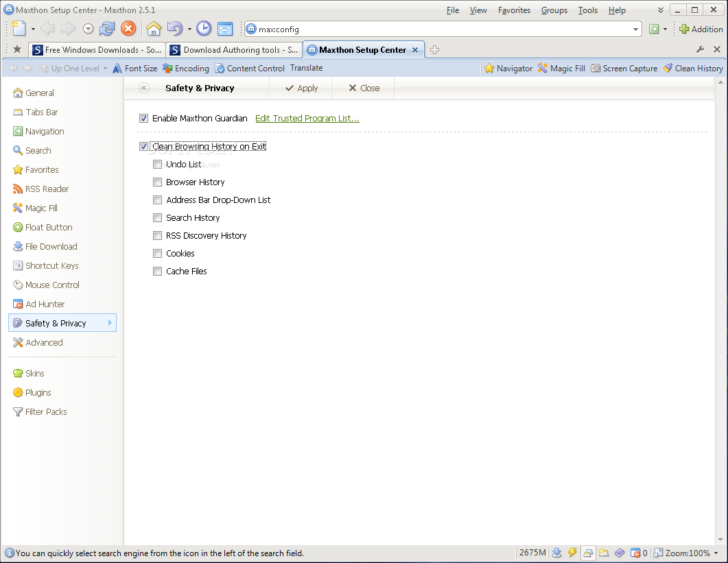Viewport: 728px width, 563px height.
Task: Click the lightning bolt status icon
Action: click(x=572, y=553)
